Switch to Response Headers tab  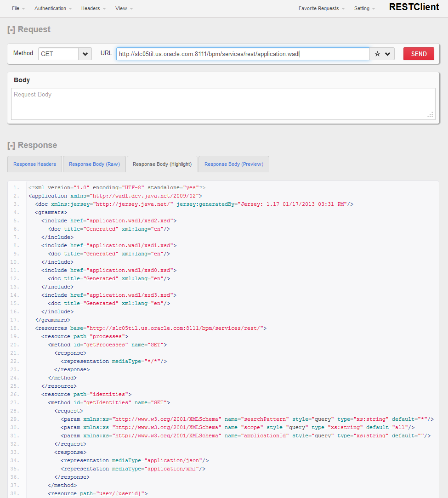coord(34,164)
